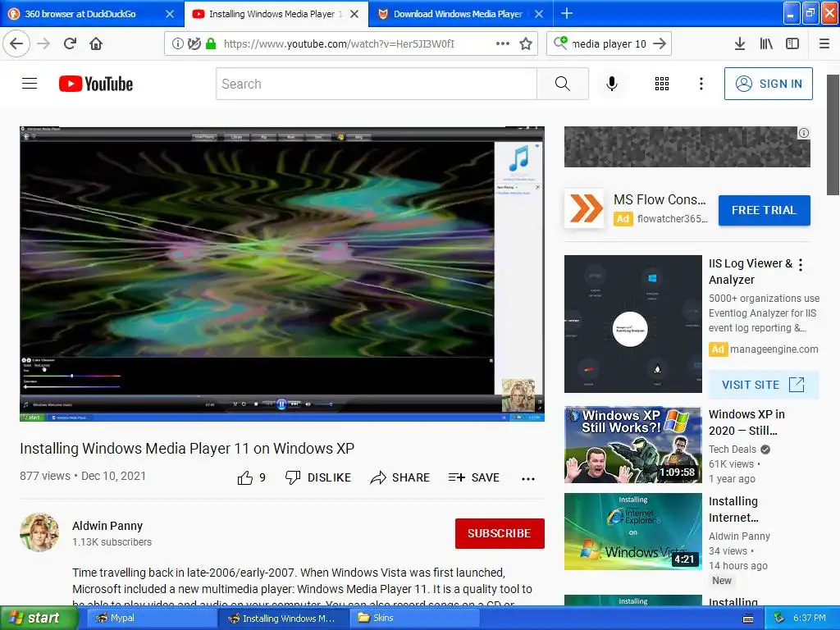Open the on-screen keyboard tray icon
Screen dimensions: 840x630
(x=748, y=619)
